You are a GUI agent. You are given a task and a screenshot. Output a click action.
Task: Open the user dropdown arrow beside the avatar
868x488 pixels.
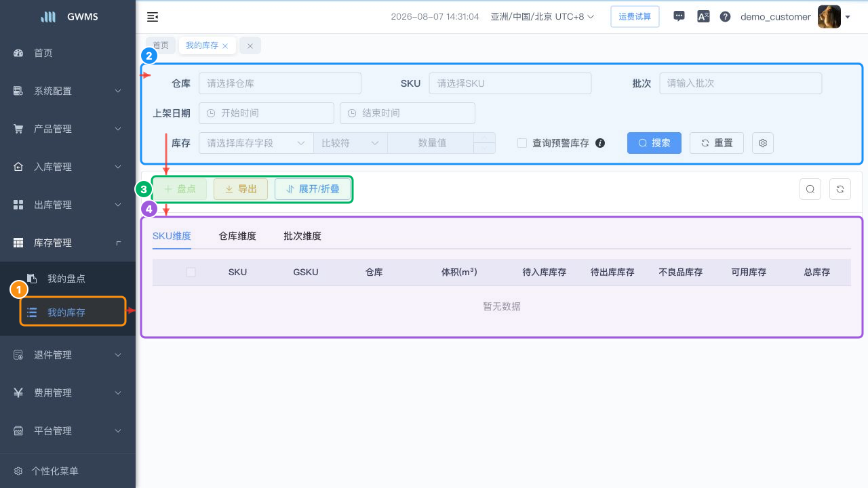[848, 17]
